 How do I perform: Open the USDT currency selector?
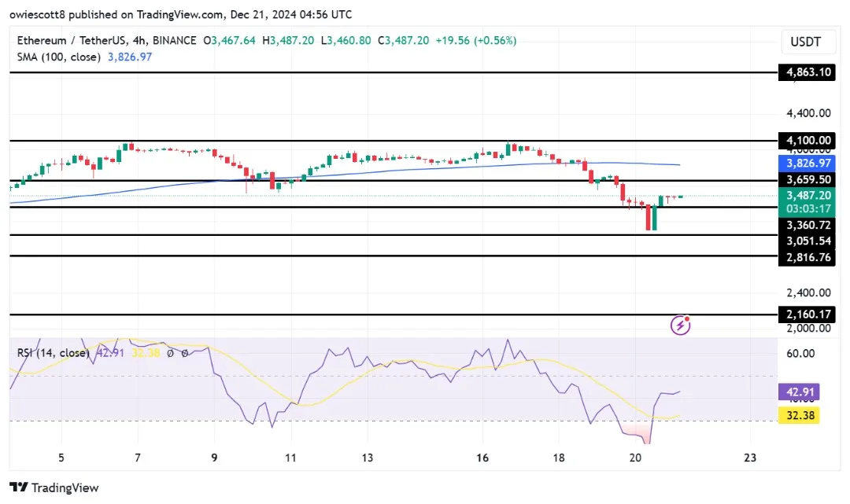804,42
